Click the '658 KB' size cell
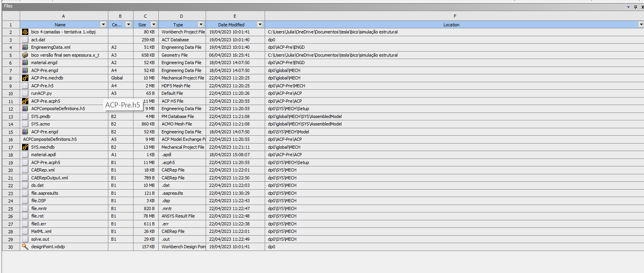The image size is (644, 273). tap(146, 55)
